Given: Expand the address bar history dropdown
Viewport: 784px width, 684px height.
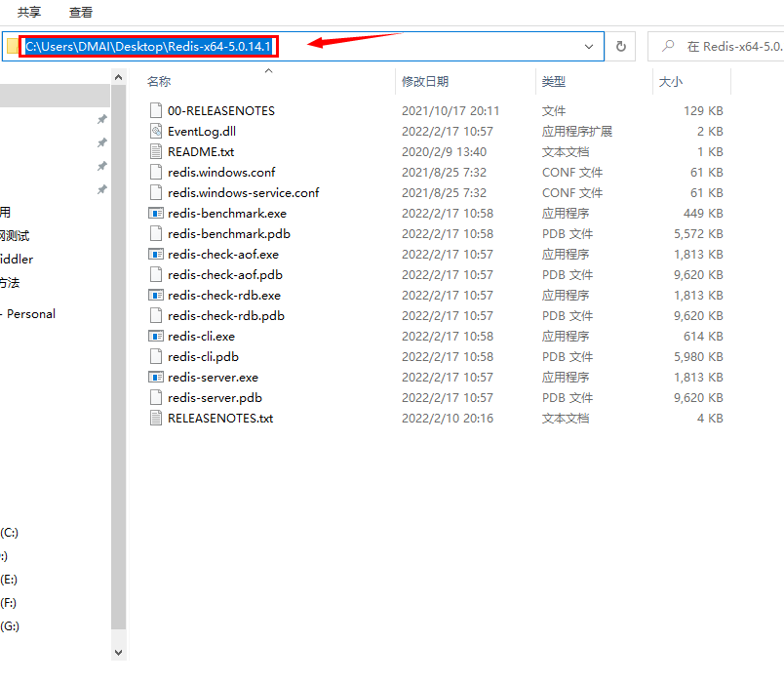Looking at the screenshot, I should 589,47.
